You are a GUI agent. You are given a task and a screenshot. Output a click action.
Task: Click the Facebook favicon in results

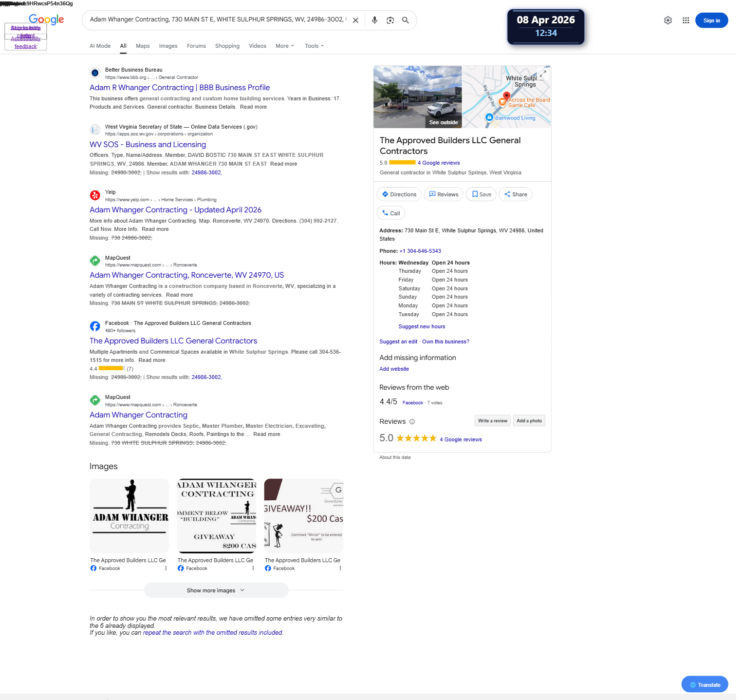click(95, 326)
